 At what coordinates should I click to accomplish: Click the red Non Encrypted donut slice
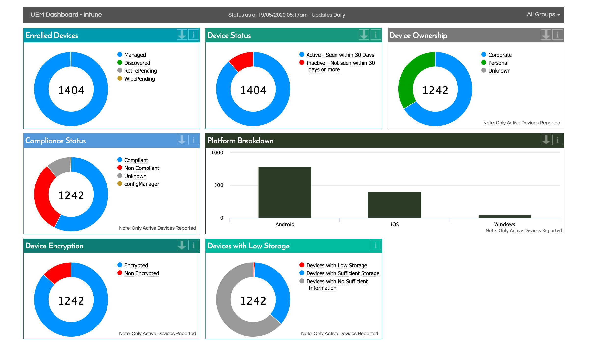59,272
